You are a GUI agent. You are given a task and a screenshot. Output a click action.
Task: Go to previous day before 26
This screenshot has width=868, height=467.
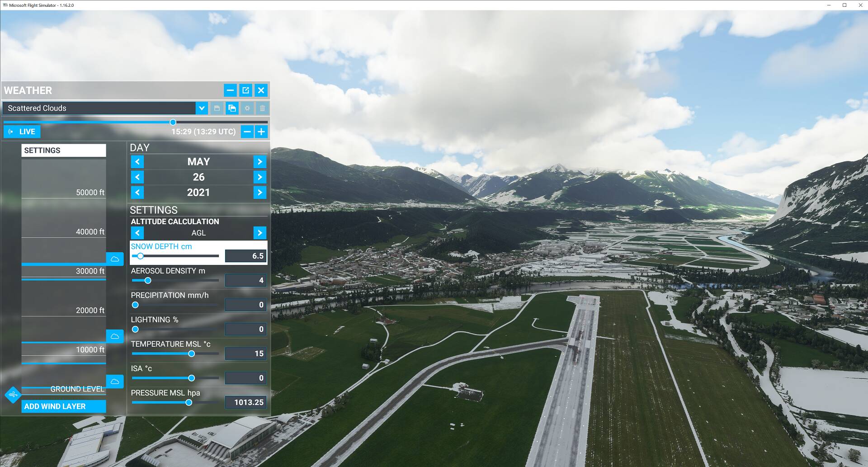[137, 177]
